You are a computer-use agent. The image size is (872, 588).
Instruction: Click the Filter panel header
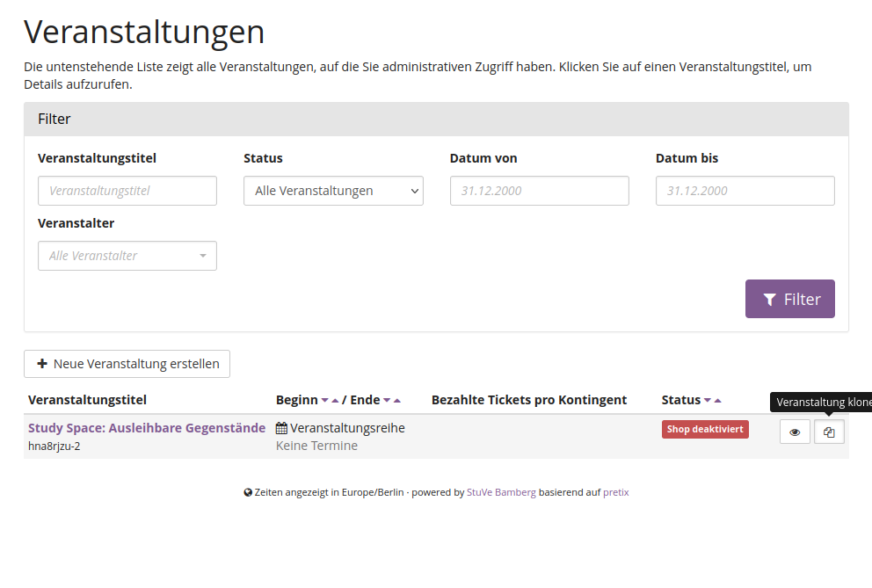436,119
